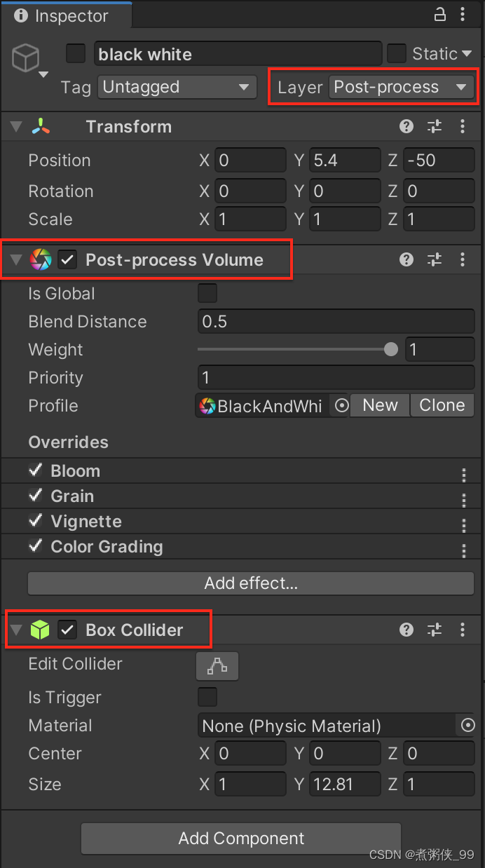Toggle the Is Trigger checkbox
485x868 pixels.
(207, 697)
